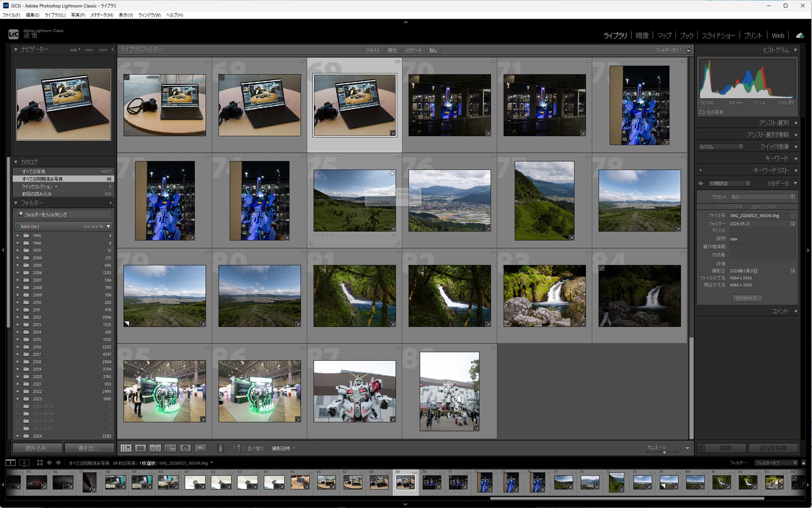Click the カスタマイズ... button
The image size is (812, 508).
click(x=747, y=298)
